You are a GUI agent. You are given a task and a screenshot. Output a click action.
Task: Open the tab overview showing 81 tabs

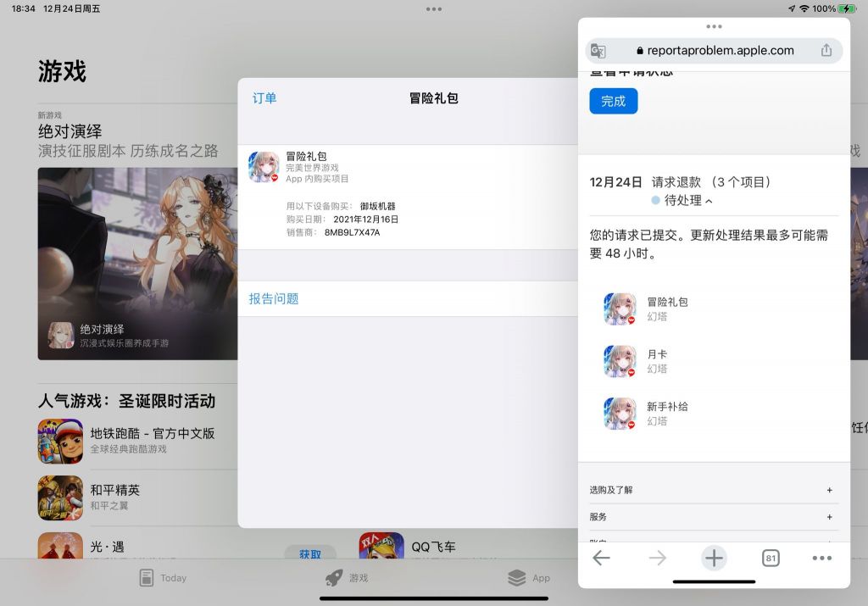770,558
